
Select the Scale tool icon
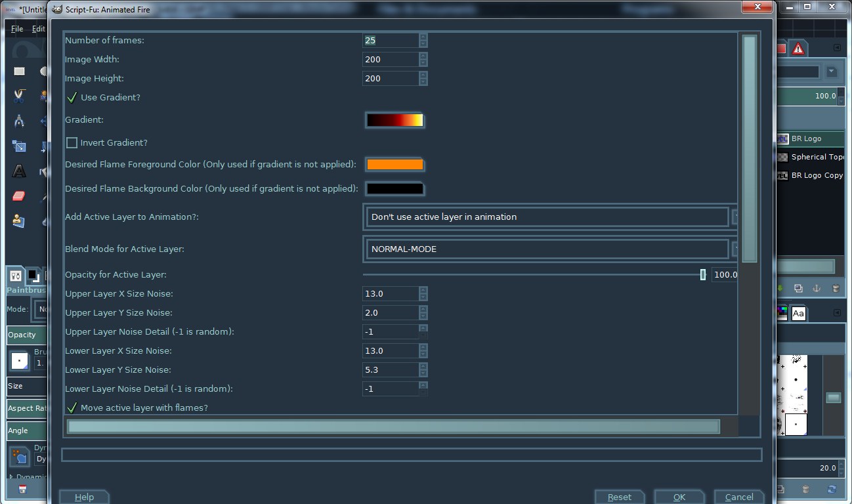[x=19, y=146]
